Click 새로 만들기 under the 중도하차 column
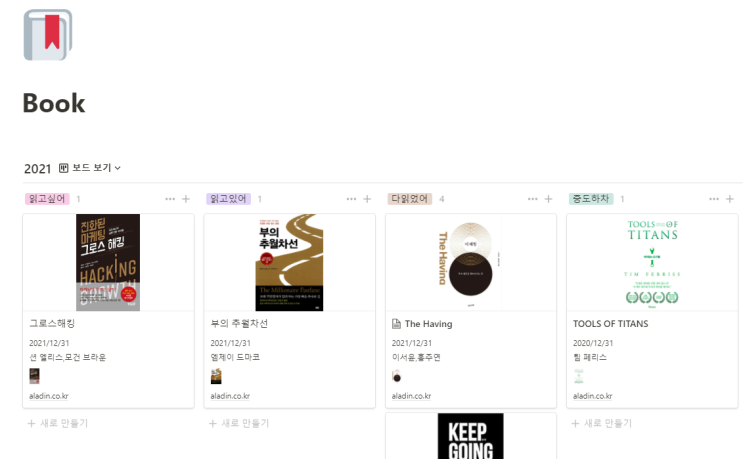This screenshot has width=743, height=459. point(601,423)
